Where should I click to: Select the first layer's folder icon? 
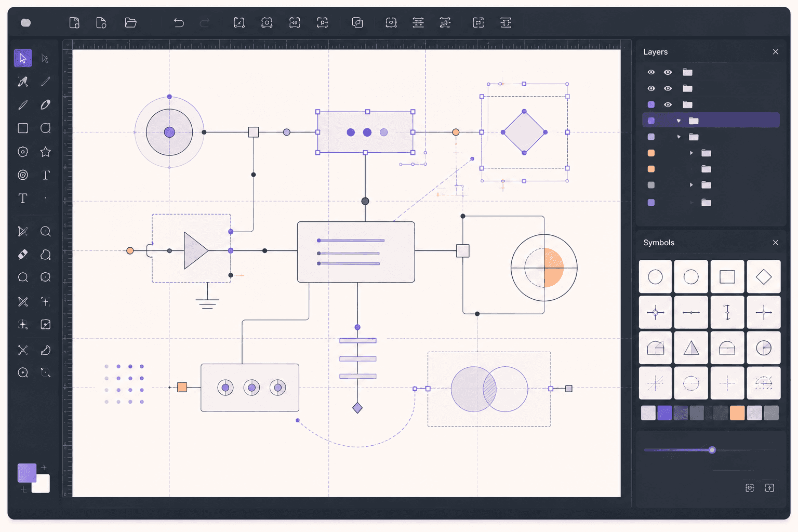tap(687, 72)
